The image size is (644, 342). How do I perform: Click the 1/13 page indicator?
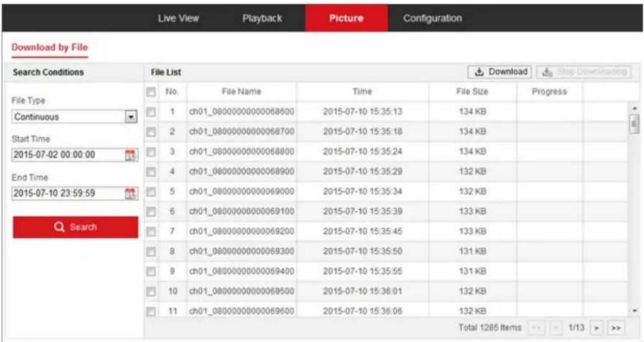click(576, 328)
